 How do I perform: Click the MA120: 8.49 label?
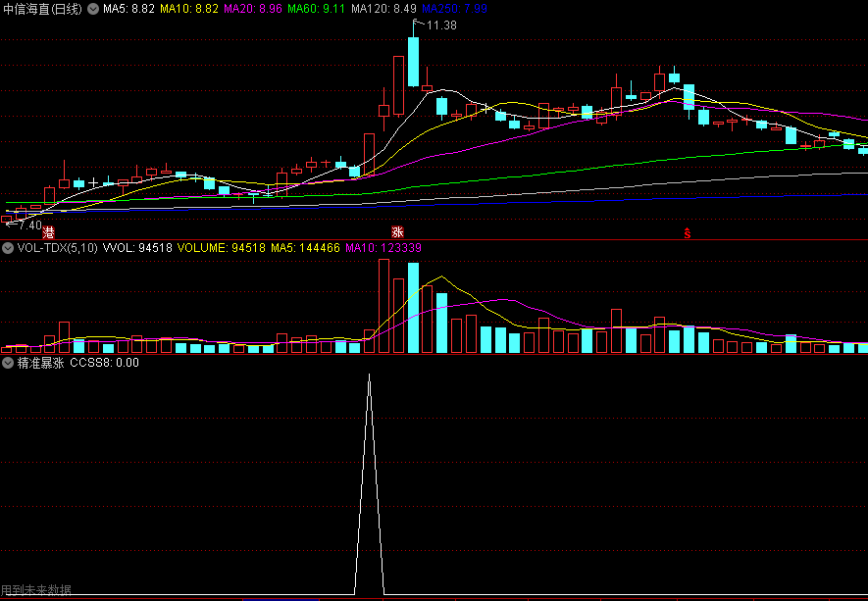(x=384, y=9)
